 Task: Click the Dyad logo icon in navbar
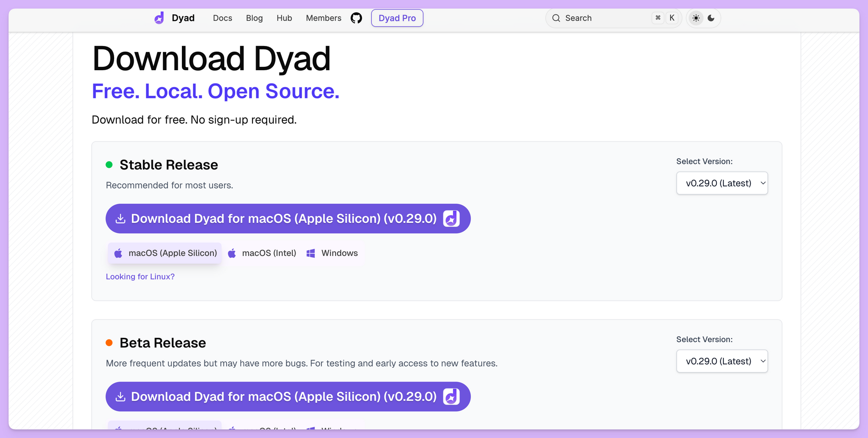click(x=159, y=18)
